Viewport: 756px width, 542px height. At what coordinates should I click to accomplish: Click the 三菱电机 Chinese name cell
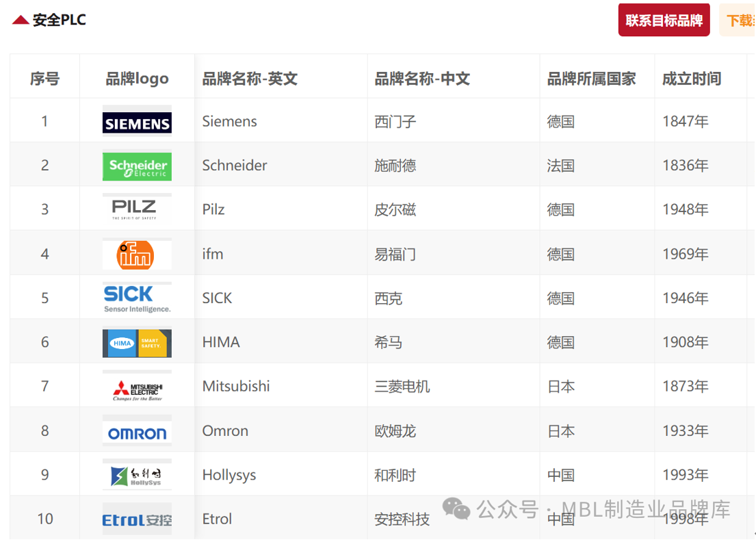point(454,386)
